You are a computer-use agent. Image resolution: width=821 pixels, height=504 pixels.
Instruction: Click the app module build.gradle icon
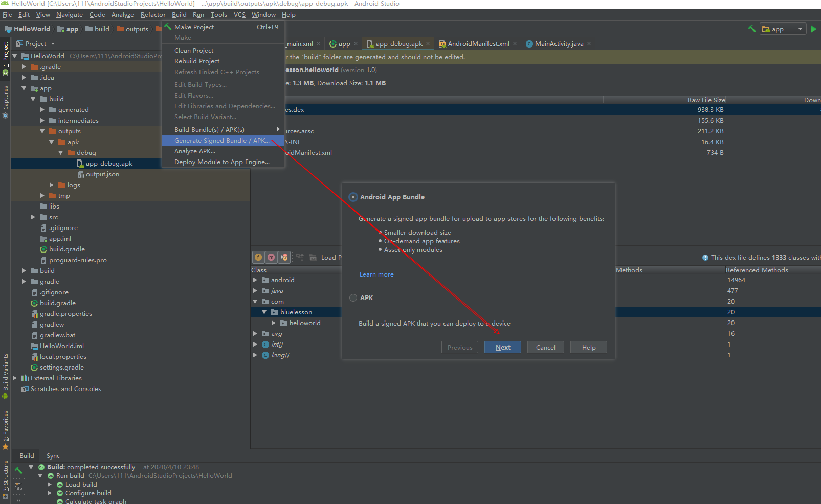(x=43, y=249)
